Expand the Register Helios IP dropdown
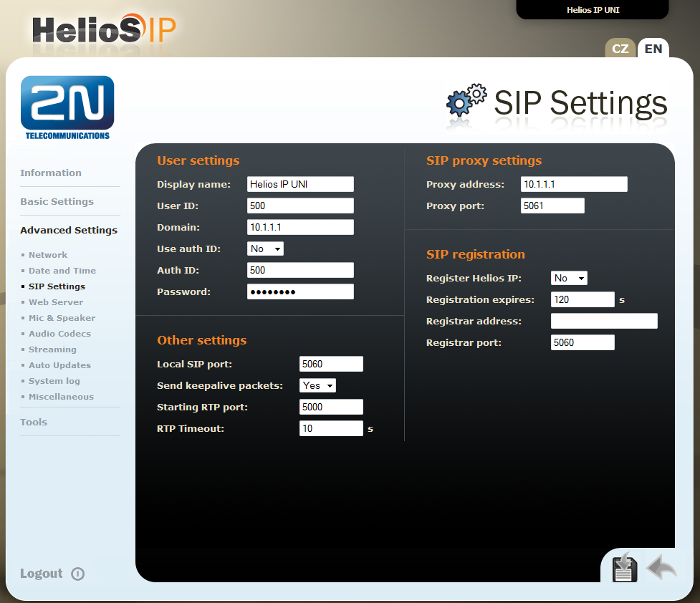The image size is (700, 603). 569,278
